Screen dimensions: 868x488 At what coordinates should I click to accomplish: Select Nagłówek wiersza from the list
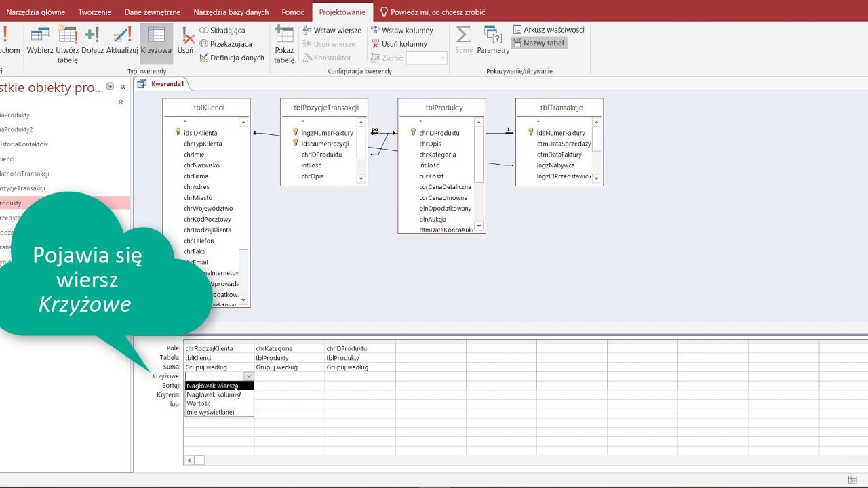tap(219, 386)
